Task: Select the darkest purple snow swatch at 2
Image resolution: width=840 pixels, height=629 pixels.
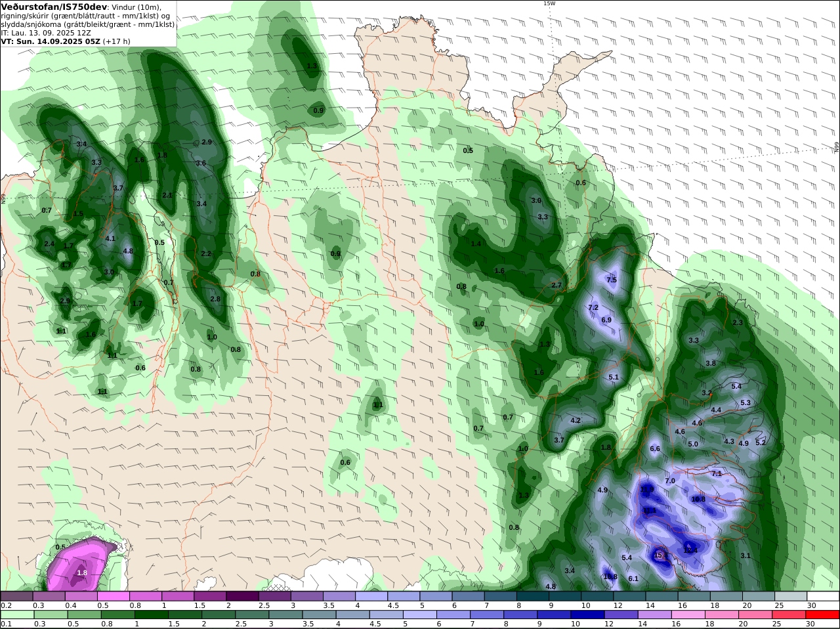Action: coord(242,596)
